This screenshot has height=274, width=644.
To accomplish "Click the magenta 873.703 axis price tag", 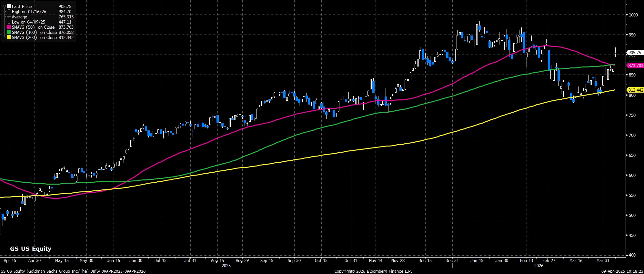I will [635, 66].
